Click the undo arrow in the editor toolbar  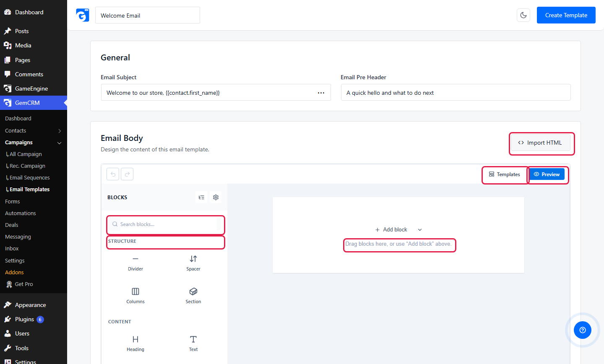(113, 174)
